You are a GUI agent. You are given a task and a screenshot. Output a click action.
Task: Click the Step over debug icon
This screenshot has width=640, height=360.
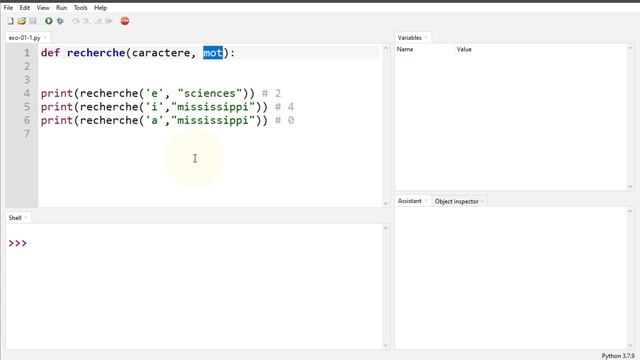coord(76,21)
